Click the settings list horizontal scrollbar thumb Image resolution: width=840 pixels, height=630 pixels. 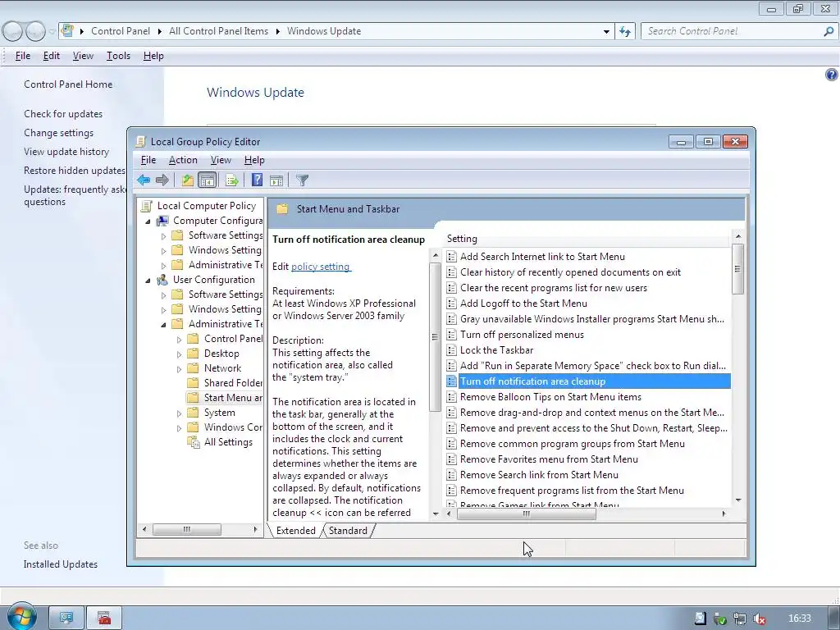point(526,514)
